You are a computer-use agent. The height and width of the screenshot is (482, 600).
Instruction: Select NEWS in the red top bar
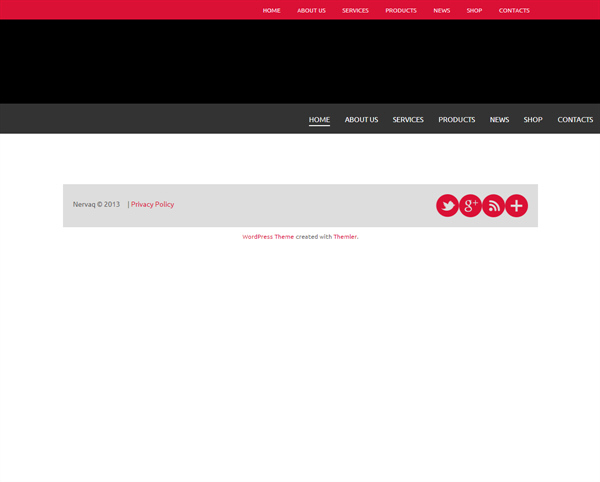pyautogui.click(x=442, y=10)
